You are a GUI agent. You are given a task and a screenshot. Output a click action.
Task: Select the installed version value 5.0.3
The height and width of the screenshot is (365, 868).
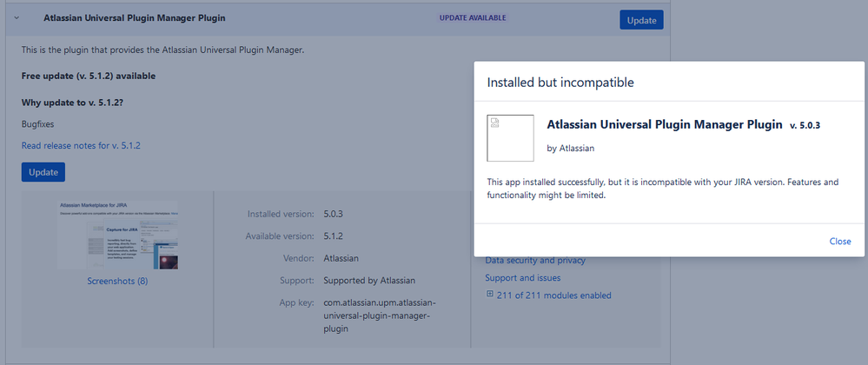click(334, 214)
